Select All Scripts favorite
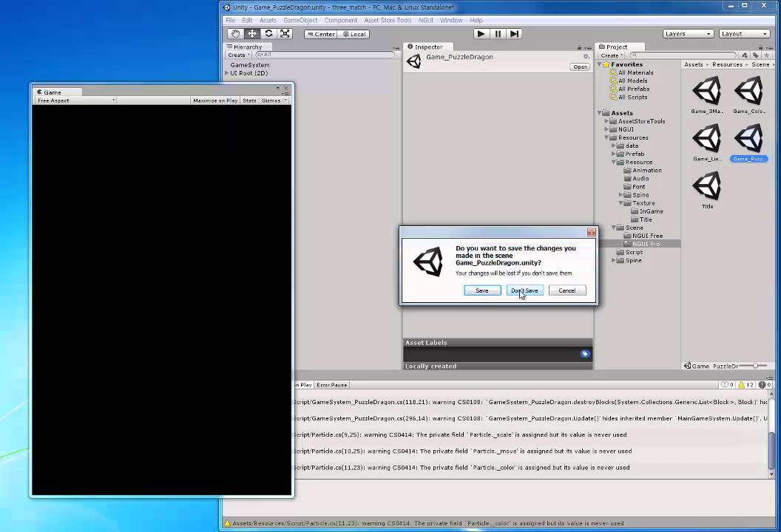 [632, 98]
